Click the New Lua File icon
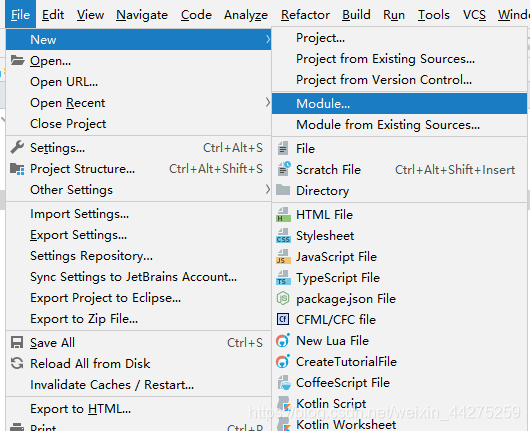This screenshot has height=431, width=530. 283,340
